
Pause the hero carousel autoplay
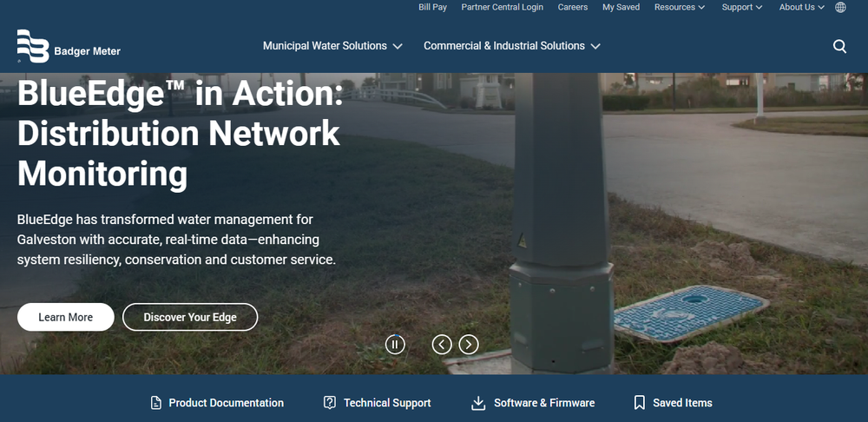pos(395,345)
